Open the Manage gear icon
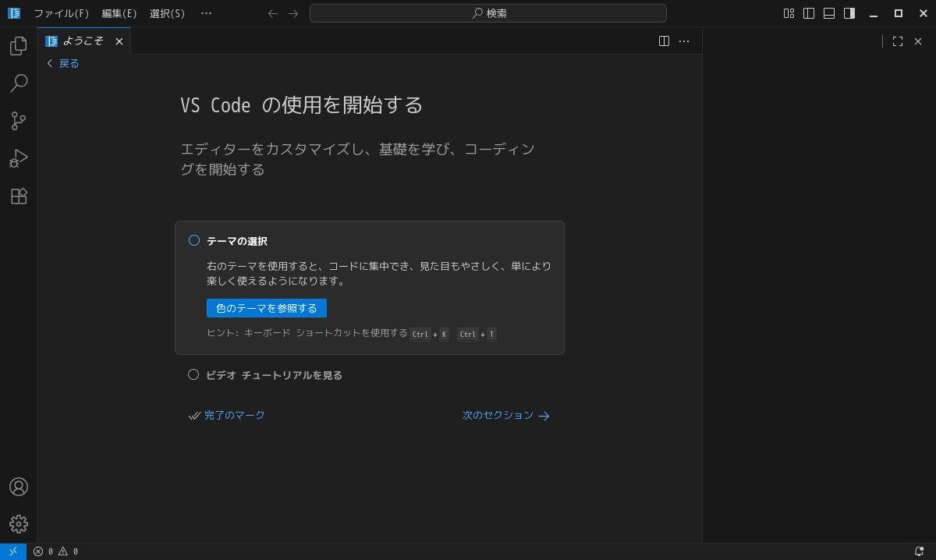936x560 pixels. coord(19,524)
